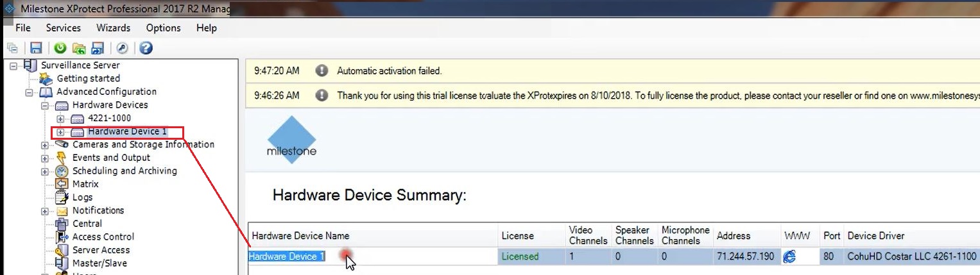Click the Hardware Device 1 name field
Screen dimensions: 980x275
tap(373, 256)
